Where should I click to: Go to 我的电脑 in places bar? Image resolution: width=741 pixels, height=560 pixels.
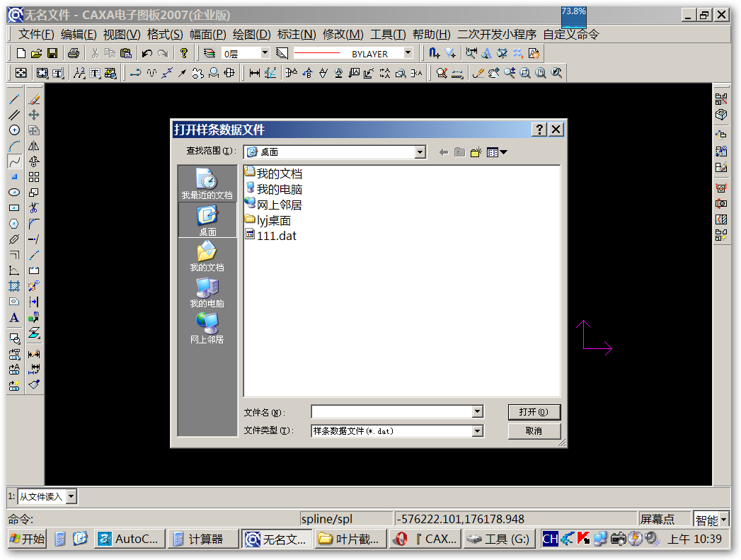coord(207,292)
